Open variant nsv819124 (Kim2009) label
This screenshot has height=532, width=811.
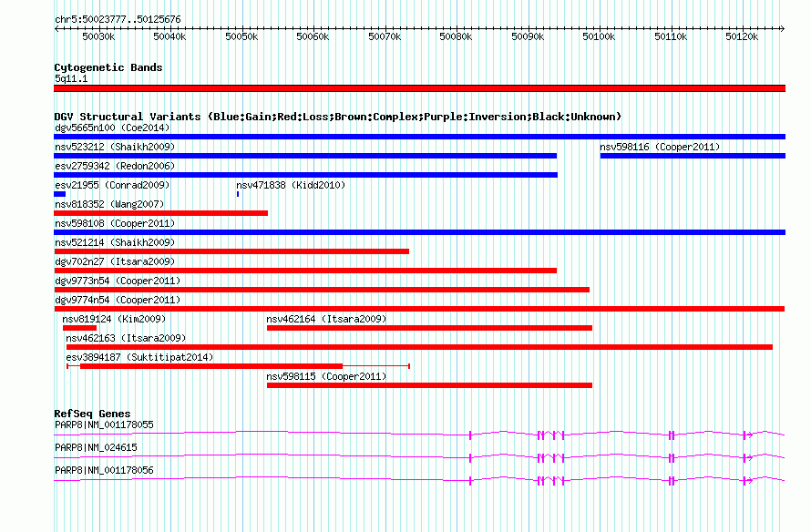114,319
